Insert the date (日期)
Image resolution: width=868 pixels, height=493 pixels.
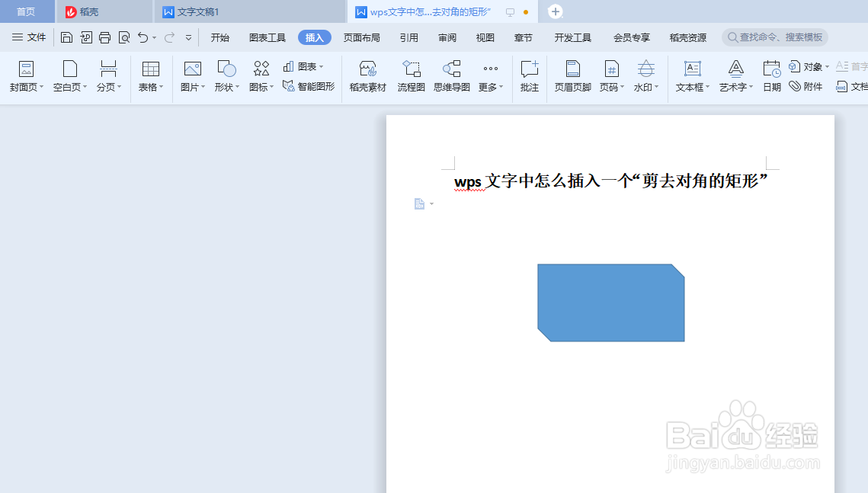pos(772,75)
